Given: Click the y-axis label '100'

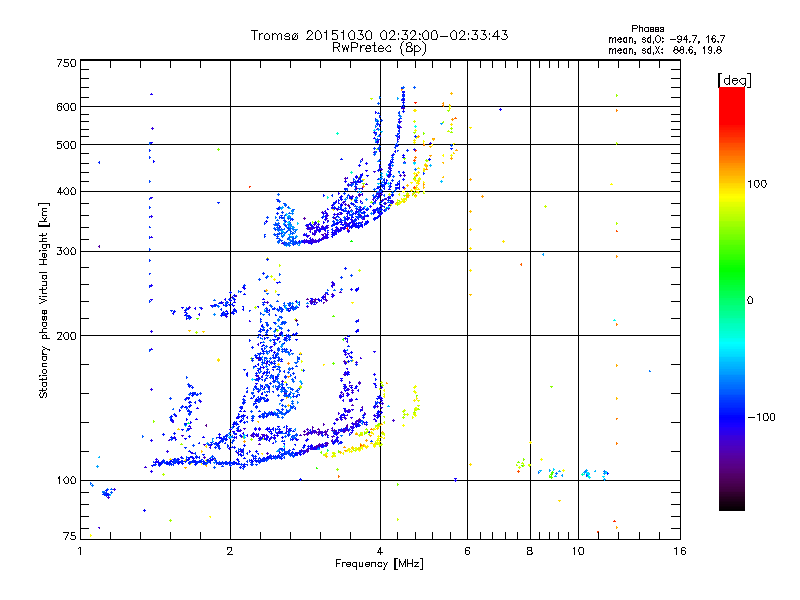Looking at the screenshot, I should coord(66,481).
